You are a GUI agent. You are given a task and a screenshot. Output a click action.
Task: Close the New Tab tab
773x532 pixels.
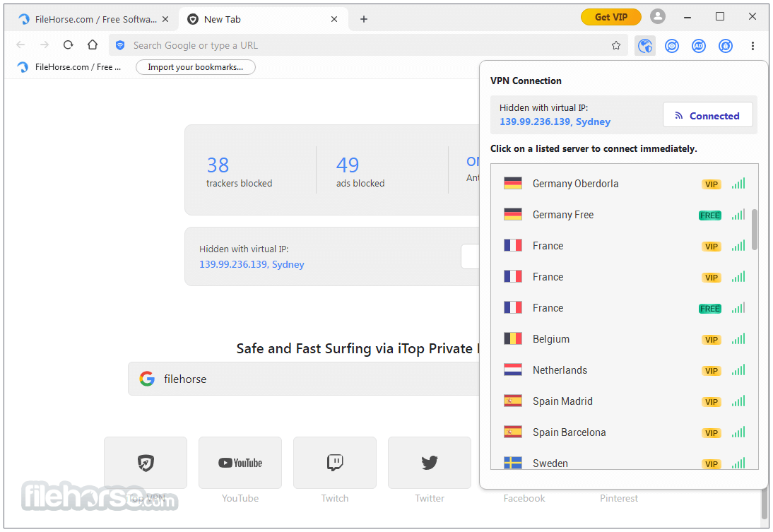tap(334, 19)
